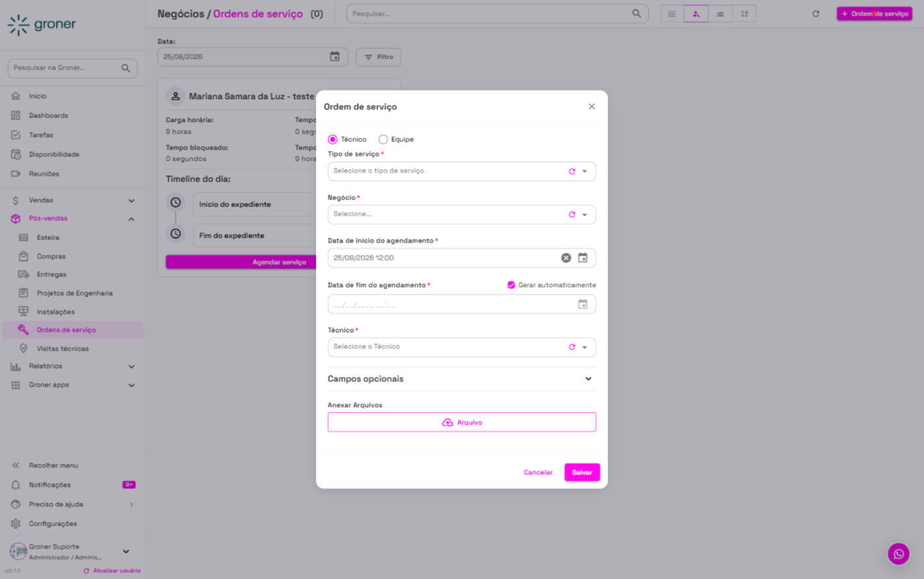This screenshot has width=924, height=579.
Task: Open WhatsApp chat floating button
Action: click(x=898, y=554)
